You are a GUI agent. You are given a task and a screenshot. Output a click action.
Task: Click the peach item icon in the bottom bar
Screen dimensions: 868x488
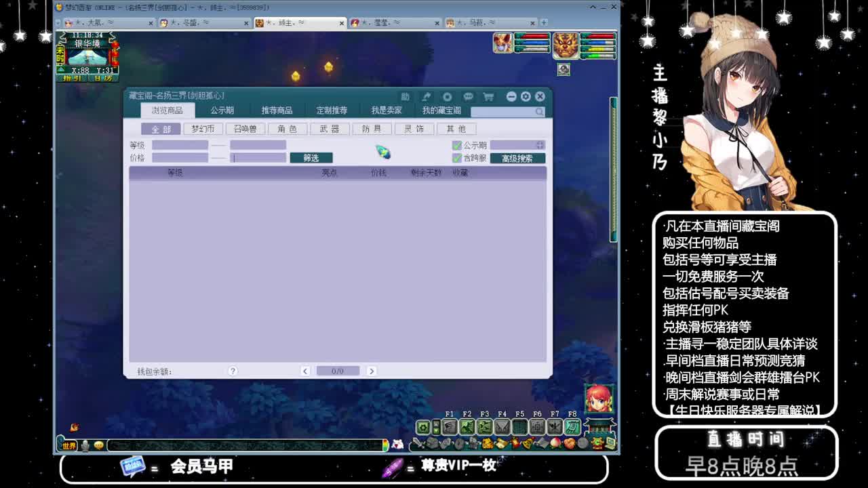[x=555, y=443]
